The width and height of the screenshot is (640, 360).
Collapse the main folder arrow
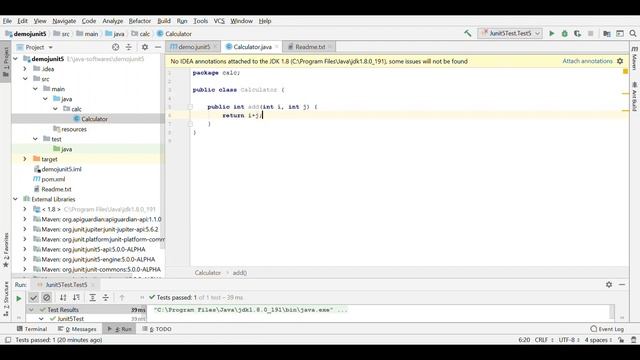(x=36, y=89)
